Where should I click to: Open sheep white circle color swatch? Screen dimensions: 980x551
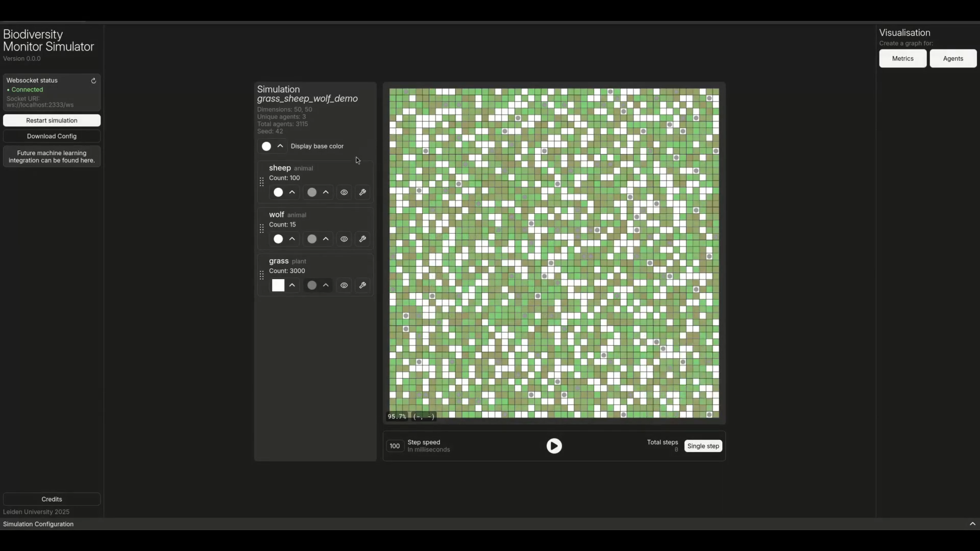pyautogui.click(x=278, y=192)
